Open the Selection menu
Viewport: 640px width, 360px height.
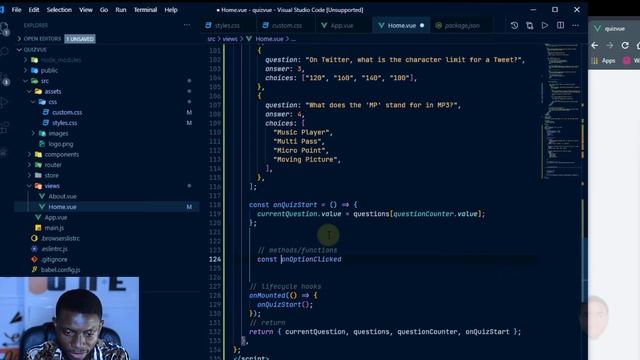tap(59, 10)
